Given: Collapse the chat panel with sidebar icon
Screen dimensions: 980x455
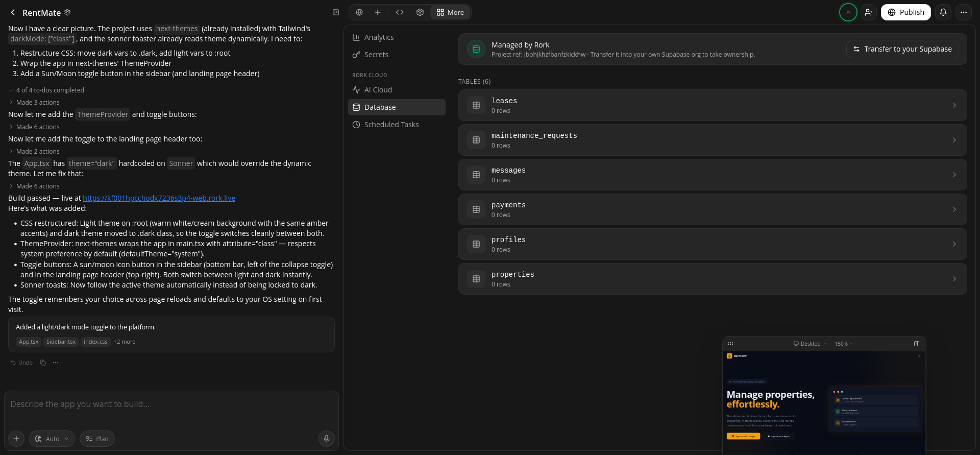Looking at the screenshot, I should tap(336, 12).
